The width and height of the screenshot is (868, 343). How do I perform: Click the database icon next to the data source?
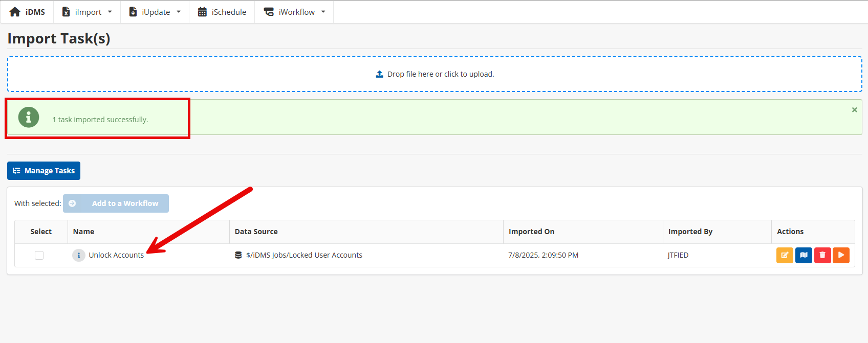click(238, 255)
